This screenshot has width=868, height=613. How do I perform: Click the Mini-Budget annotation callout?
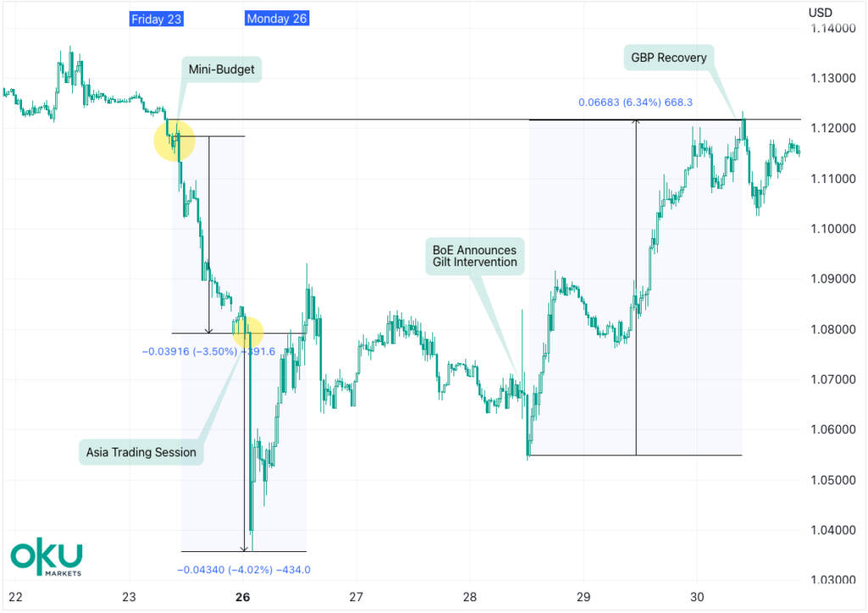tap(220, 70)
